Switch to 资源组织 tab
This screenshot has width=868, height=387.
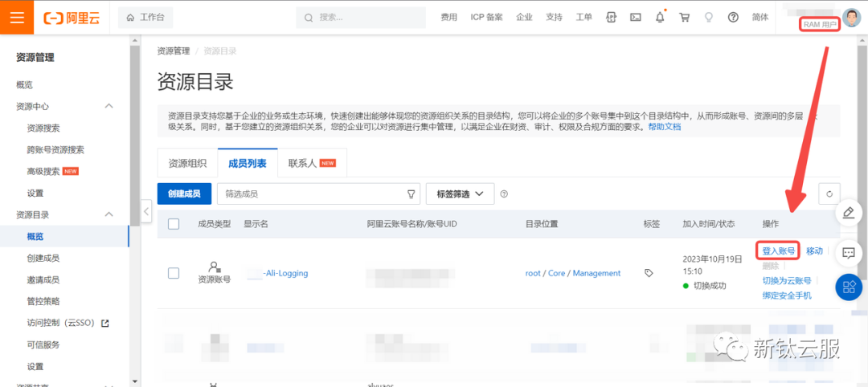pyautogui.click(x=187, y=164)
